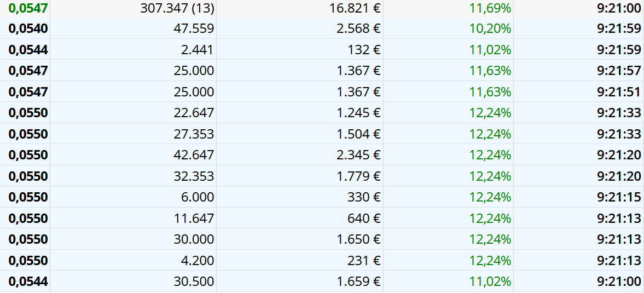
Task: Click the 9:21:15 timestamp
Action: pos(619,197)
